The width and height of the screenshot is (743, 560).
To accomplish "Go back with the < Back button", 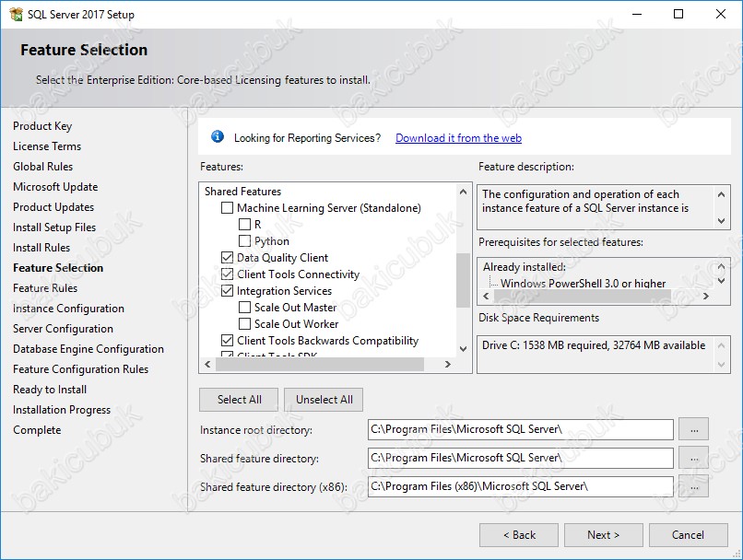I will click(x=519, y=535).
